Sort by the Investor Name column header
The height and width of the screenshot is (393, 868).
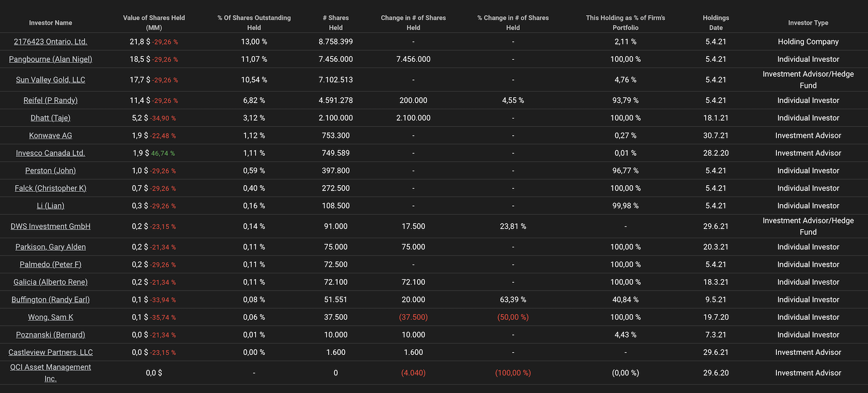[x=50, y=23]
